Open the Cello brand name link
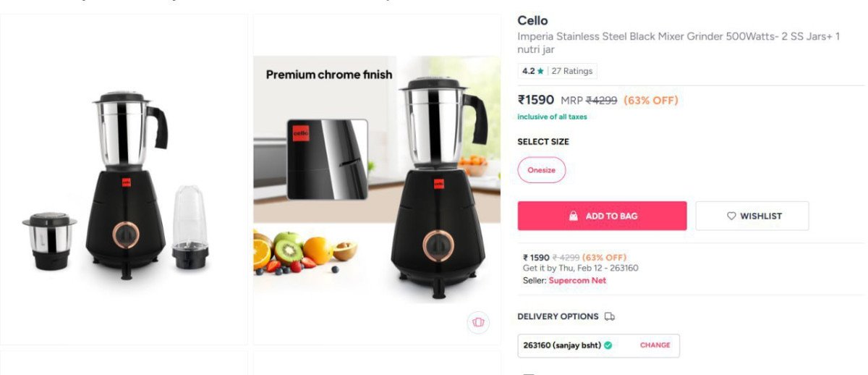The image size is (868, 375). (532, 20)
